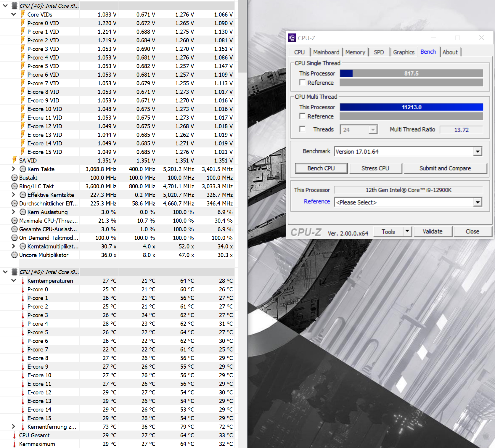Click the voltage icon next to E-core 8 VID
Viewport: 495px width, 448px height.
pos(22,91)
